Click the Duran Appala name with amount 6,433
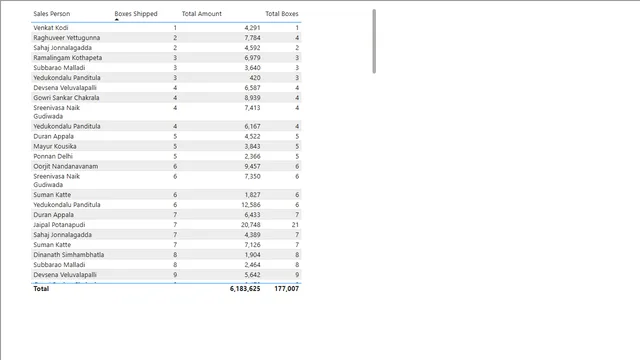The image size is (640, 360). (x=53, y=215)
